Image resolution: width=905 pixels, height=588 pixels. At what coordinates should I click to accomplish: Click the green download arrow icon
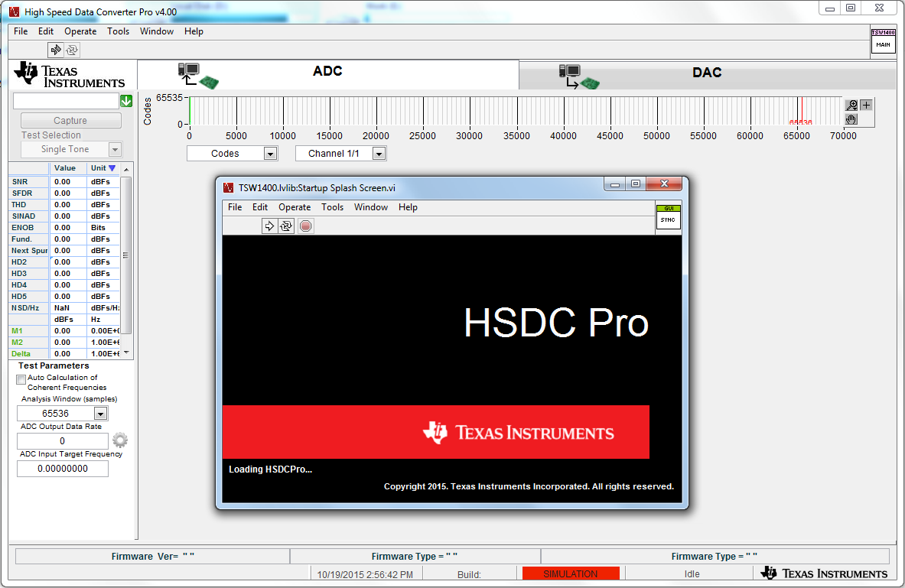[x=126, y=101]
